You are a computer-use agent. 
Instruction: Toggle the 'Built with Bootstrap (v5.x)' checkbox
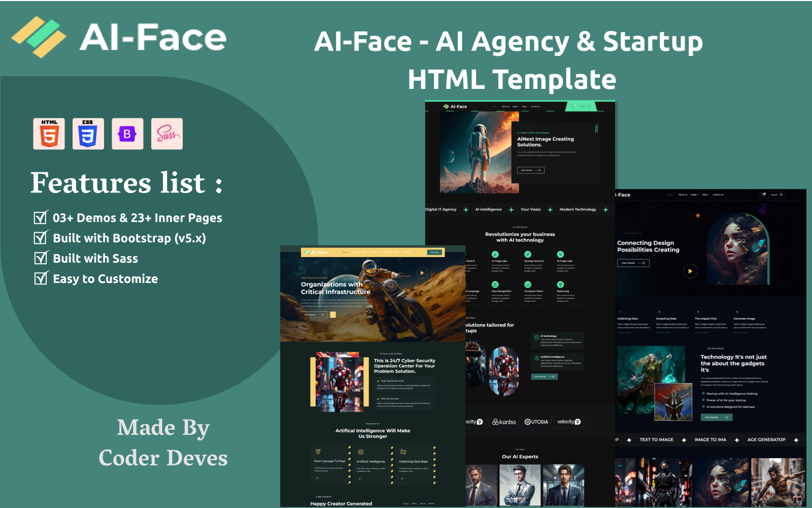tap(40, 238)
